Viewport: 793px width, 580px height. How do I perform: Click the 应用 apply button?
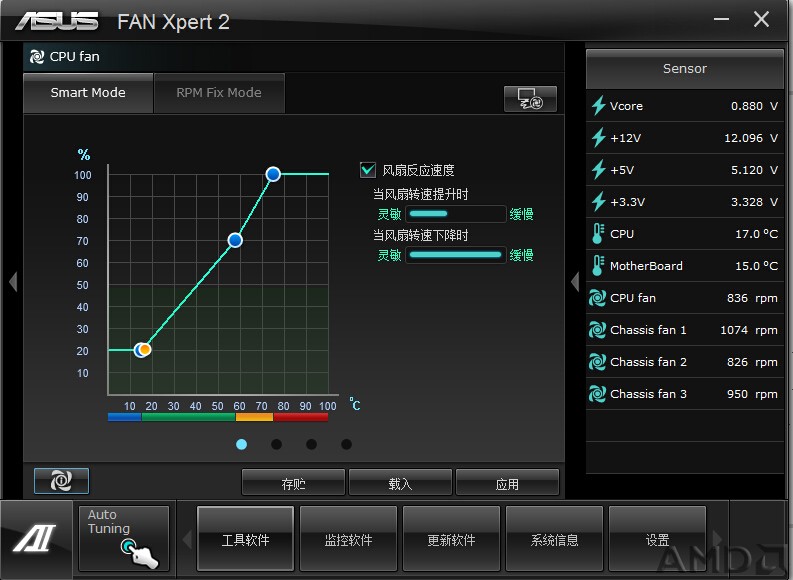click(x=507, y=482)
